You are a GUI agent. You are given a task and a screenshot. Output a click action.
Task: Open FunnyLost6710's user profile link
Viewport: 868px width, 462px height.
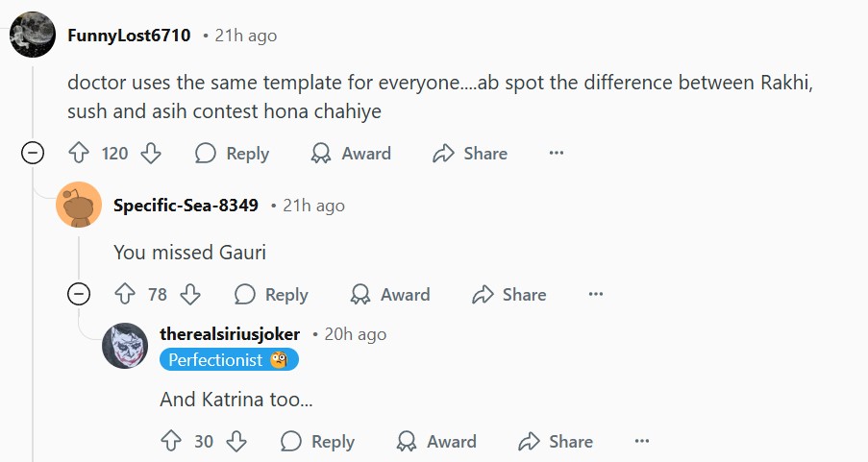129,36
